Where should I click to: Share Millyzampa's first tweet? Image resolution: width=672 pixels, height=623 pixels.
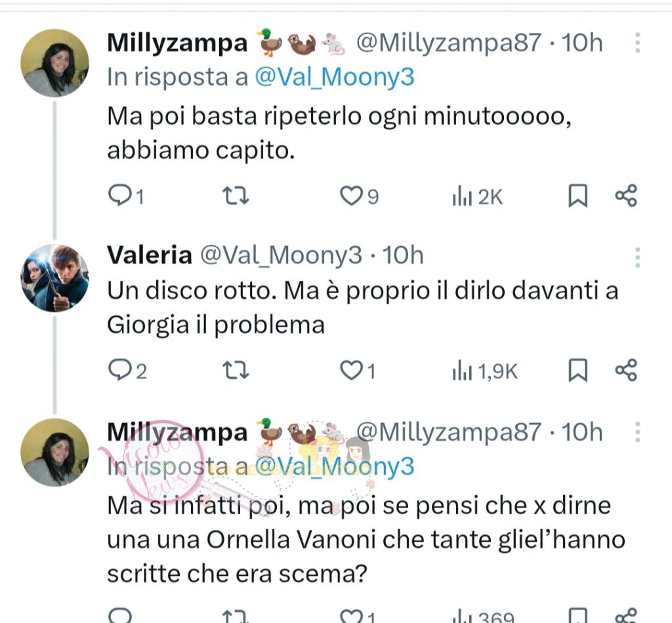(x=625, y=196)
